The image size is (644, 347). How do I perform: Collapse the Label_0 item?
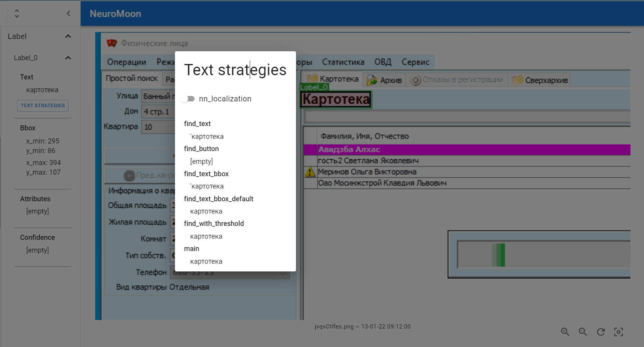68,58
